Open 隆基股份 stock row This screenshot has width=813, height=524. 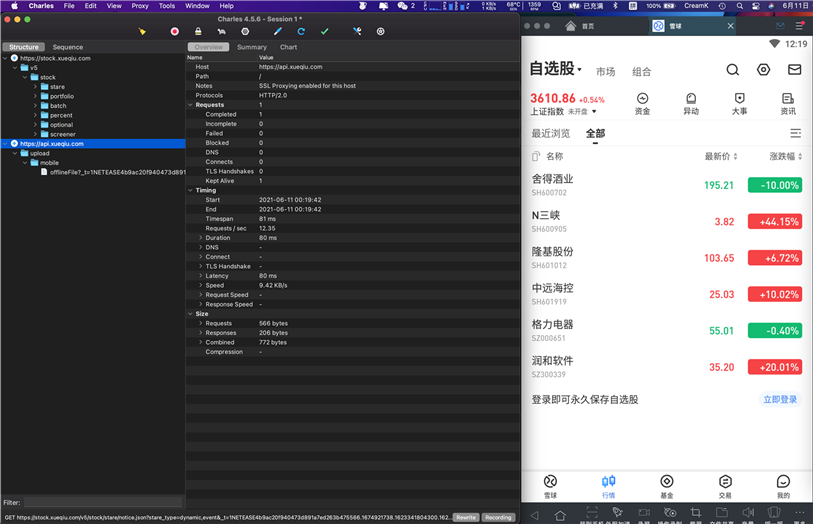667,258
